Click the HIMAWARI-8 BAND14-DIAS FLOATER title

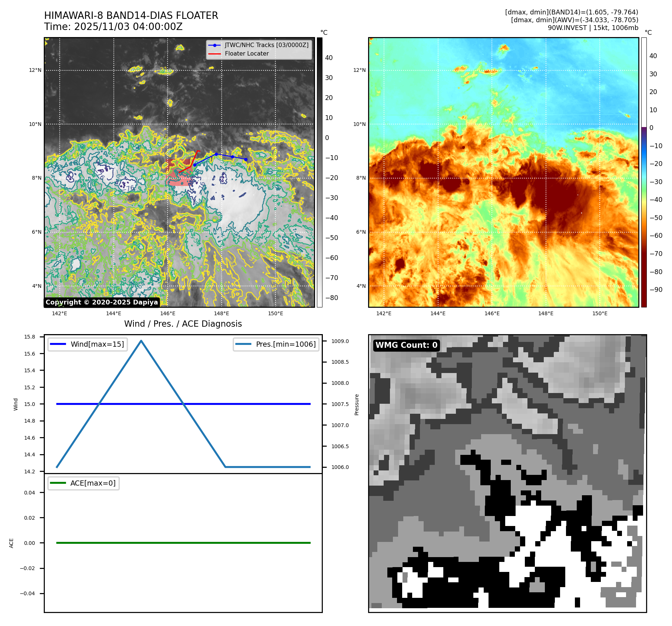131,16
